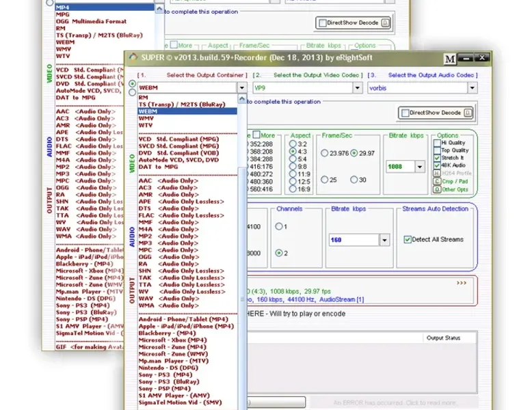Click the M button in the front title bar

450,59
